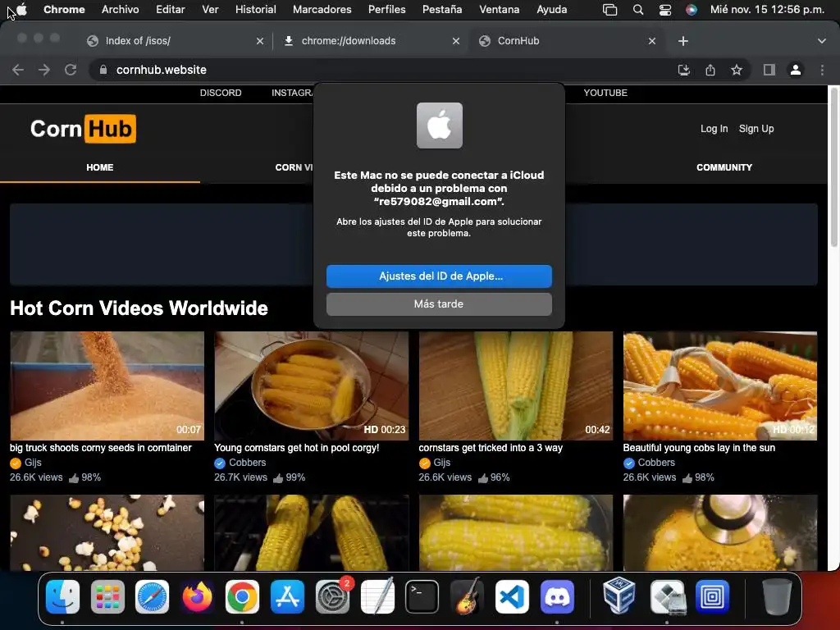The height and width of the screenshot is (630, 840).
Task: Open the YOUTUBE link in top bar
Action: [605, 93]
